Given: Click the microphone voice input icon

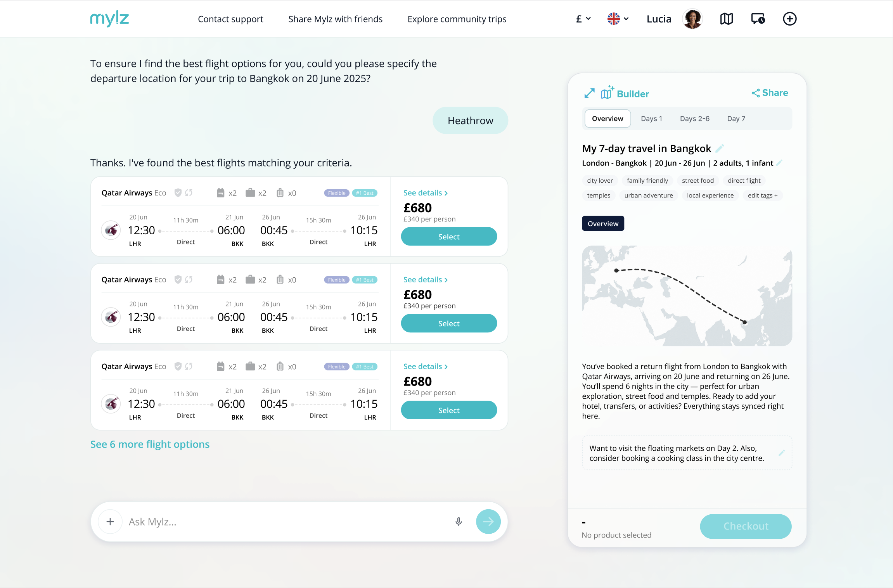Looking at the screenshot, I should (x=459, y=522).
